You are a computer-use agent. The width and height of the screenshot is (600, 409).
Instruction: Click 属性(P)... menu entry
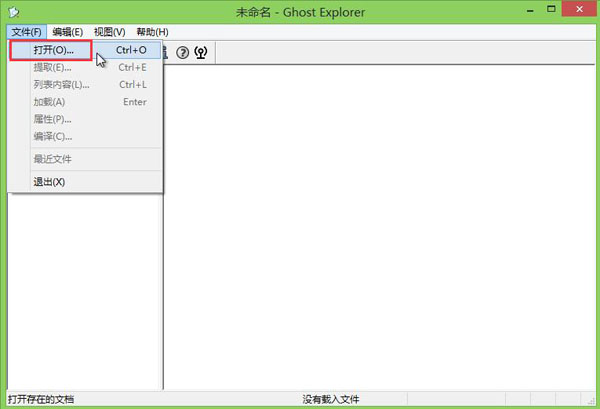(x=85, y=119)
